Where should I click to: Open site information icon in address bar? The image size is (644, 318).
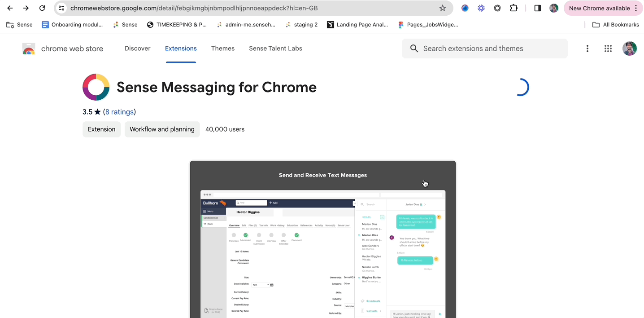pos(62,8)
